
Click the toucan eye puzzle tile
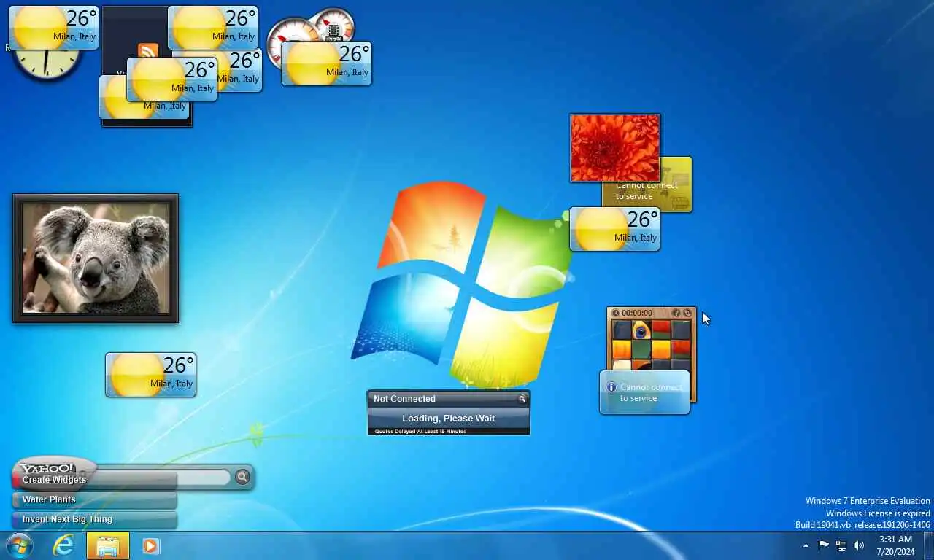641,331
